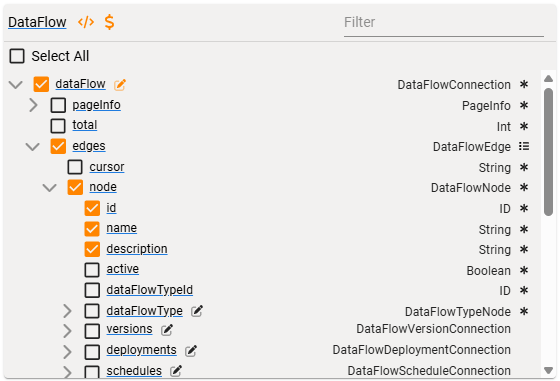Open the dataFlow field link
This screenshot has height=381, width=560.
pyautogui.click(x=80, y=84)
